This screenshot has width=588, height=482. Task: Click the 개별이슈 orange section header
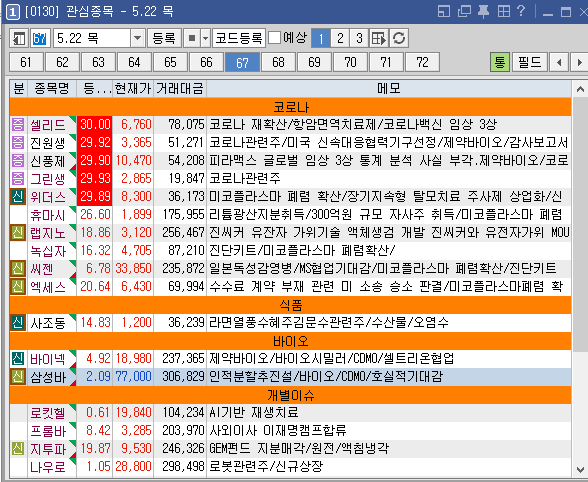tap(291, 395)
